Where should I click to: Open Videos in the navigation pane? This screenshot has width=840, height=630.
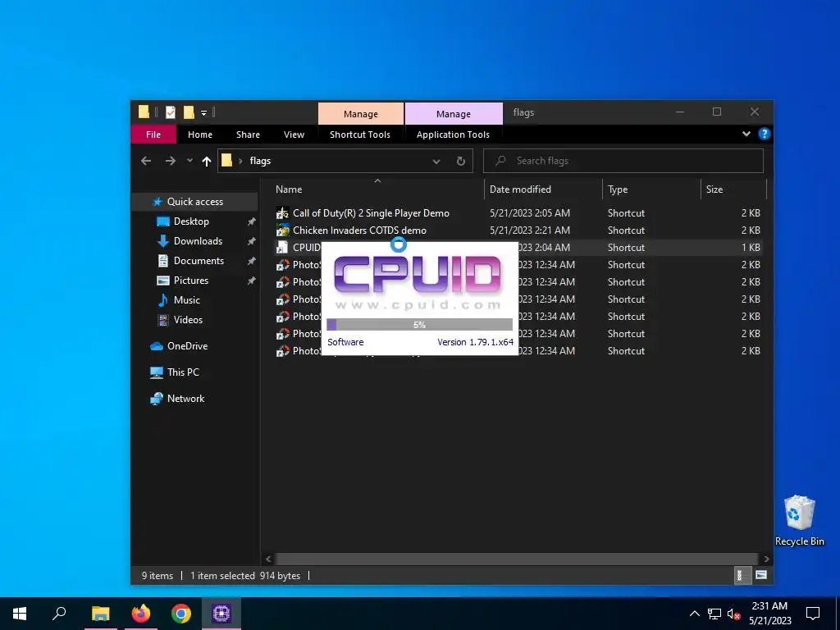tap(188, 320)
